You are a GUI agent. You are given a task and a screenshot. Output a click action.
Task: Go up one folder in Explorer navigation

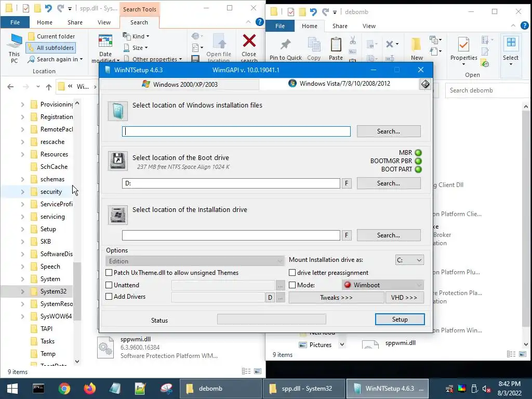tap(49, 87)
